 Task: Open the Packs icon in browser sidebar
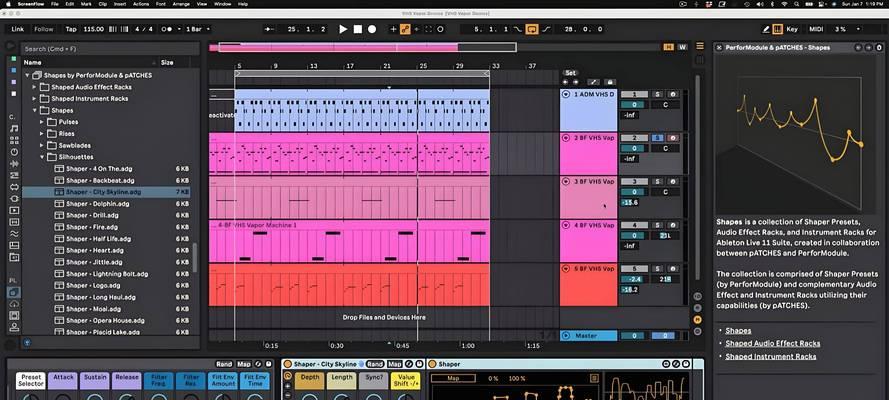pyautogui.click(x=14, y=292)
